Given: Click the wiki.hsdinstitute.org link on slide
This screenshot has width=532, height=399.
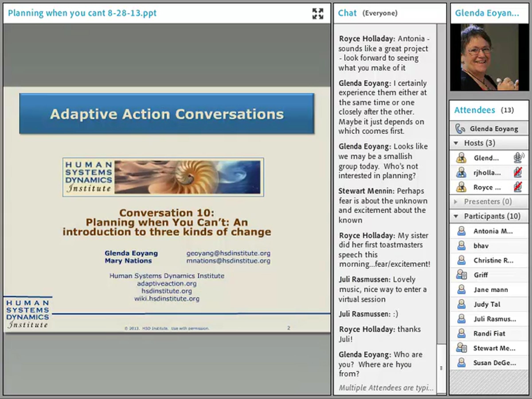Looking at the screenshot, I should (167, 299).
